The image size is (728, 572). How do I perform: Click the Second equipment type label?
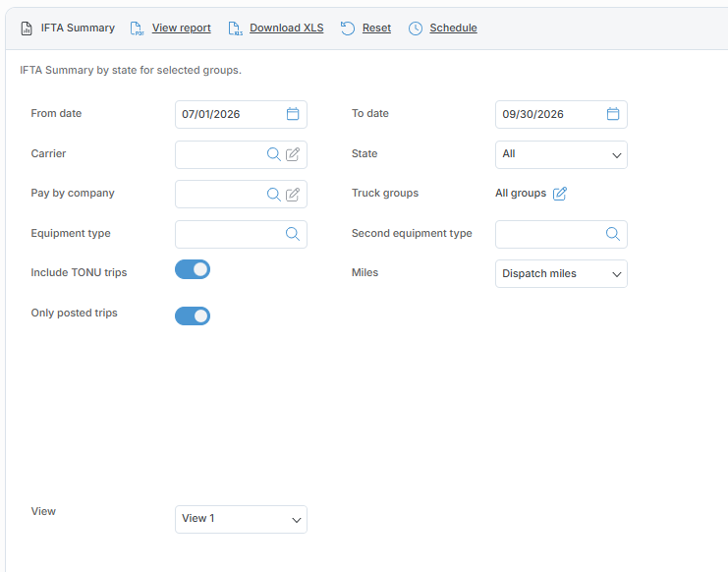click(412, 233)
